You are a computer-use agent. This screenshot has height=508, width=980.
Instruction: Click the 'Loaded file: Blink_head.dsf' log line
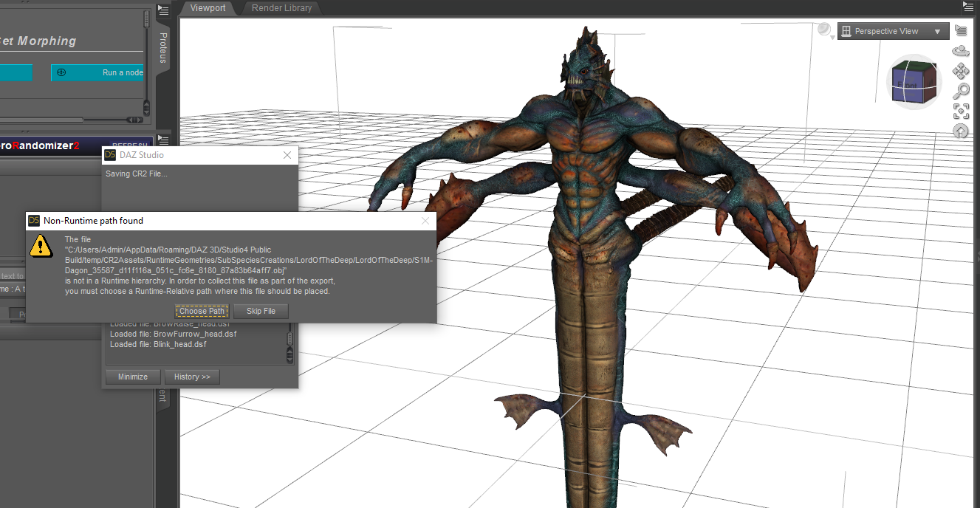coord(158,344)
